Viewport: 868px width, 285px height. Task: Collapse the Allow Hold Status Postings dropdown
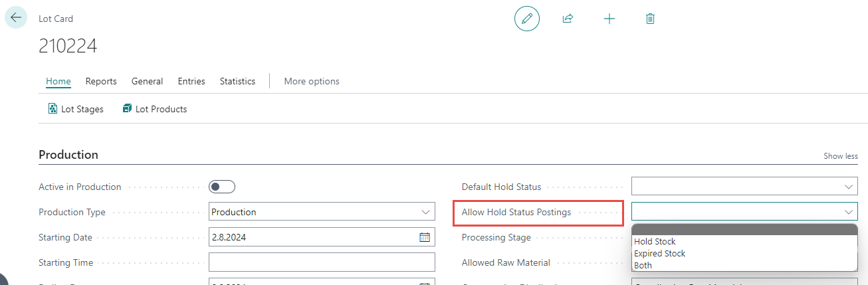coord(848,212)
